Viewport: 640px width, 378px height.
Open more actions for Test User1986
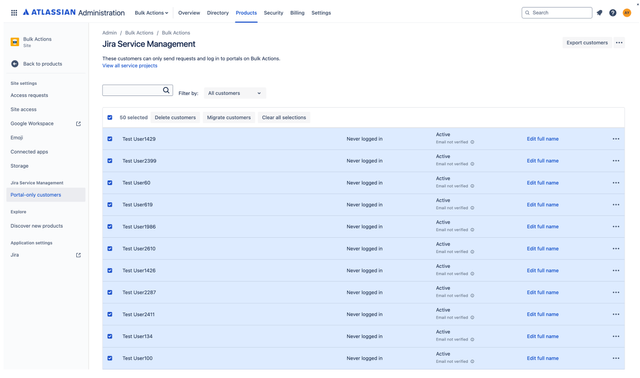point(616,227)
